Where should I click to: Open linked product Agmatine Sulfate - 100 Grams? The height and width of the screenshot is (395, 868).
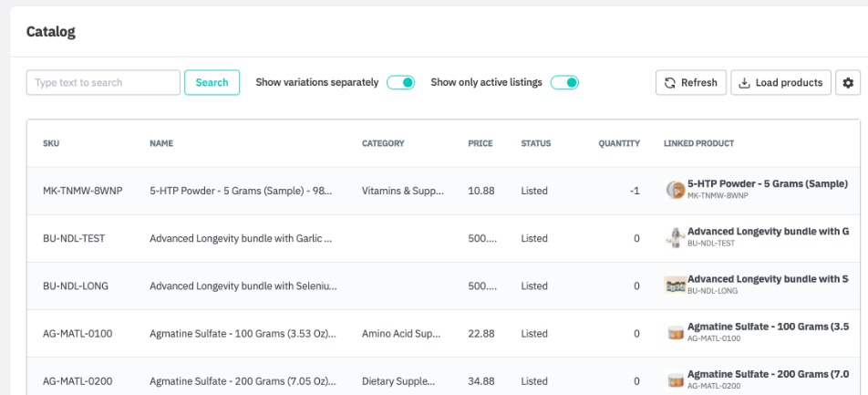(x=767, y=327)
